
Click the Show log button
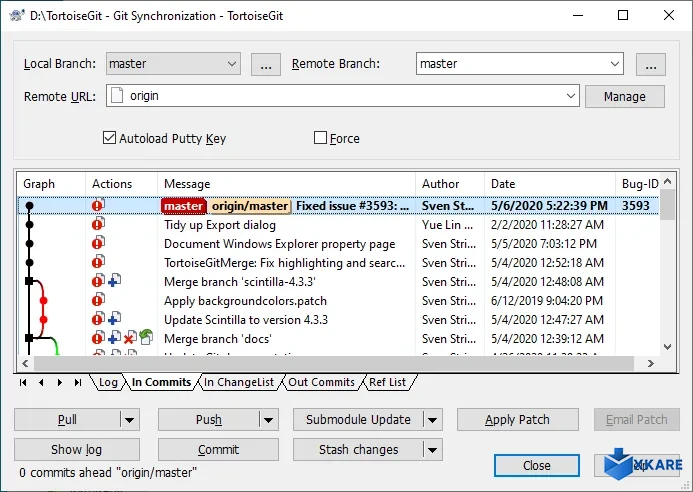77,450
